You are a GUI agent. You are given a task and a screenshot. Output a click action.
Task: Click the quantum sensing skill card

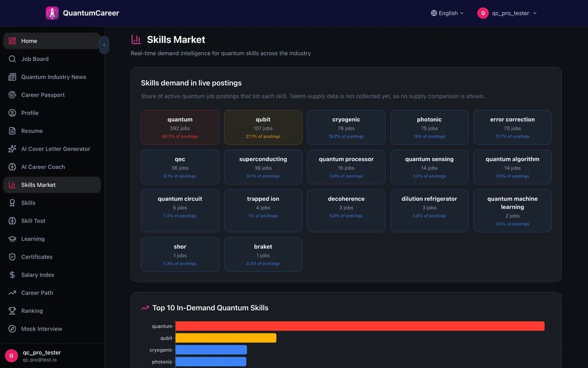[x=429, y=167]
